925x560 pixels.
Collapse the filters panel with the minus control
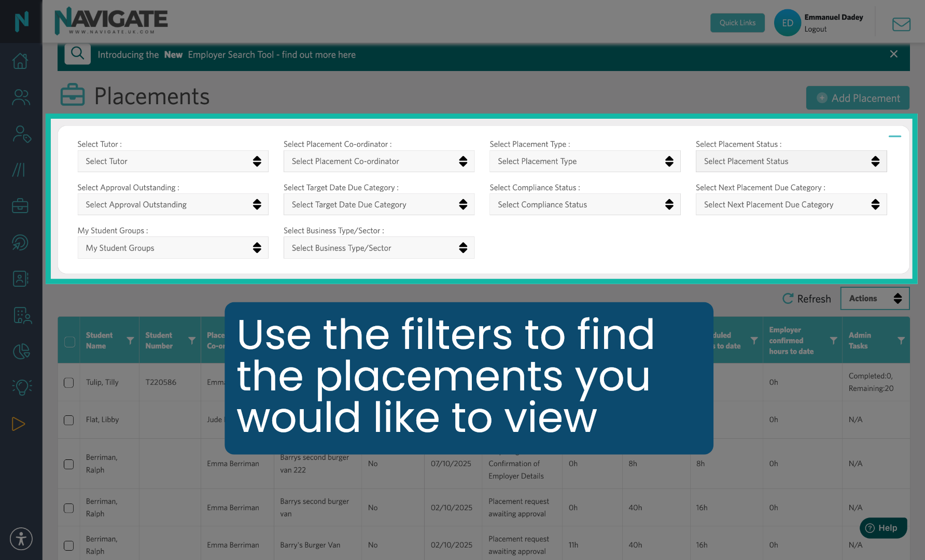[895, 136]
